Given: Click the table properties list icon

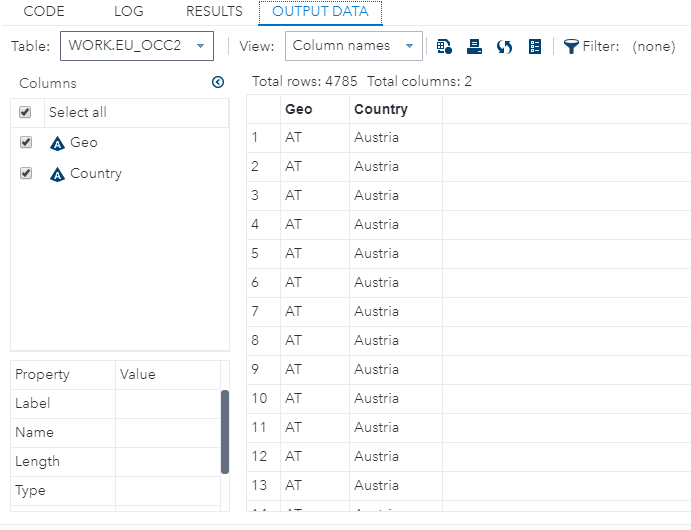Looking at the screenshot, I should click(535, 46).
